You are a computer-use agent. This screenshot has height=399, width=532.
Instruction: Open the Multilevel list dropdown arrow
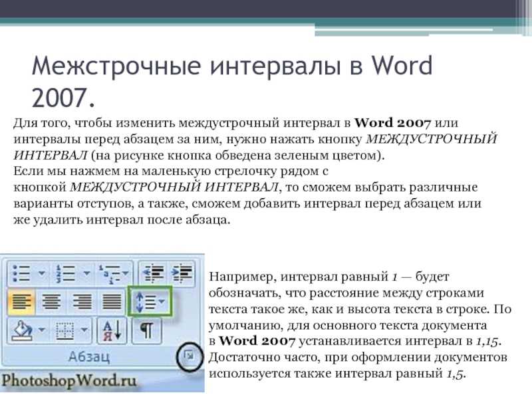point(126,273)
